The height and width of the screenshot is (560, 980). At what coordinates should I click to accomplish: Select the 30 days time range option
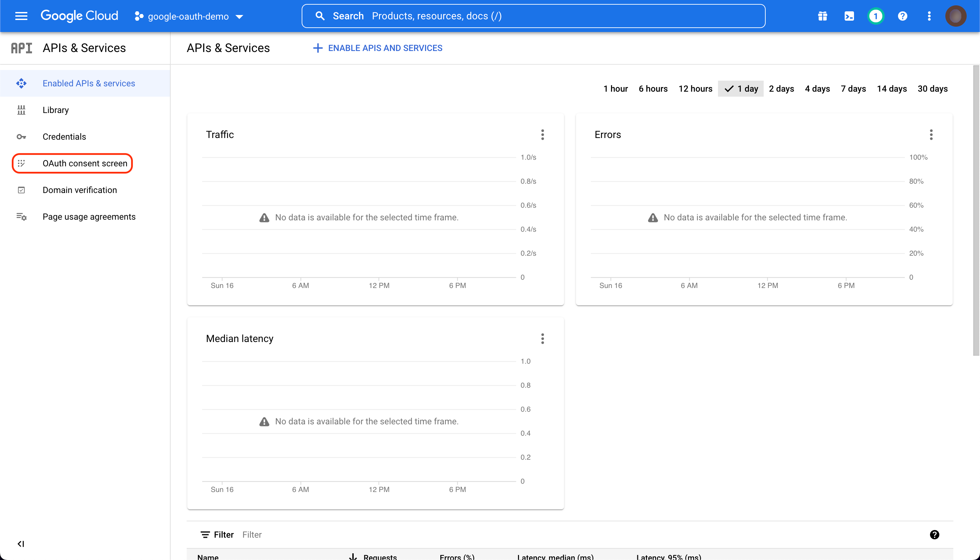[x=932, y=88]
